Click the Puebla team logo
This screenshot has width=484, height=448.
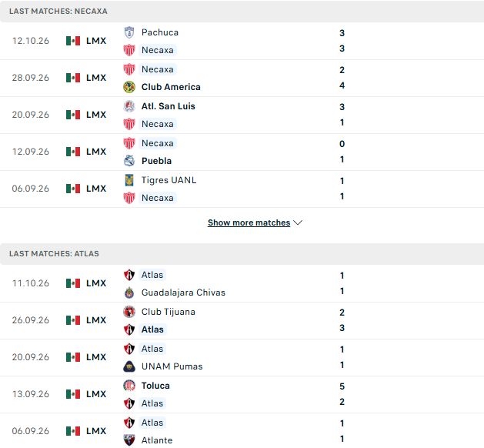pos(129,161)
